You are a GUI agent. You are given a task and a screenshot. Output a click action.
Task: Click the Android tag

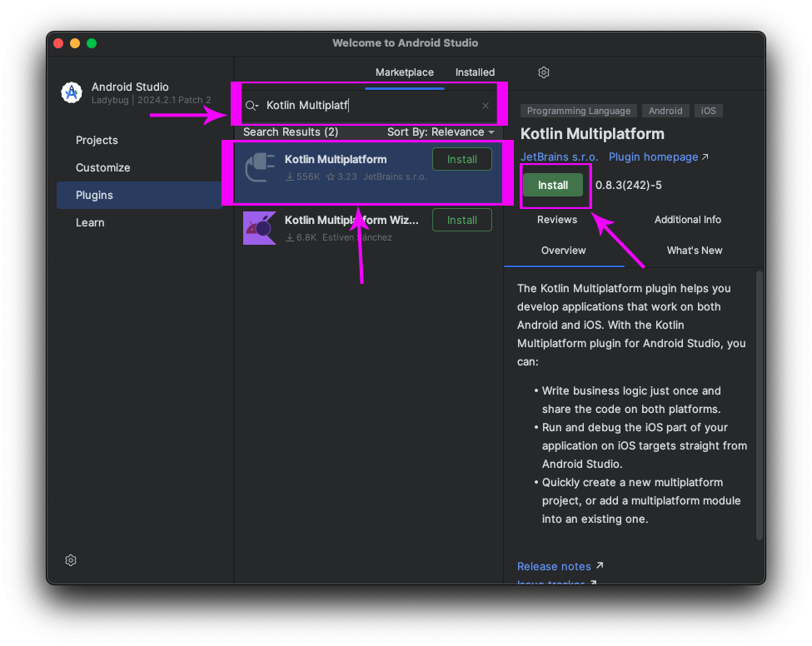click(665, 111)
